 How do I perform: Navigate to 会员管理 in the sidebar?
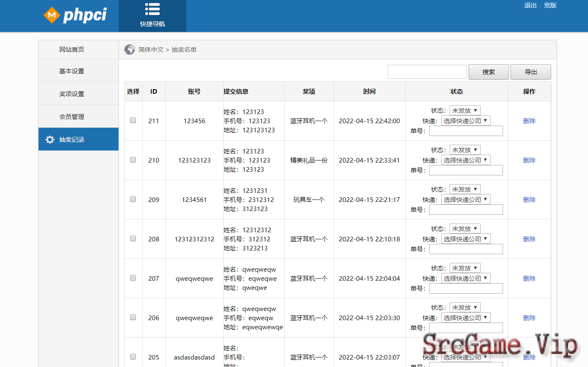point(72,117)
